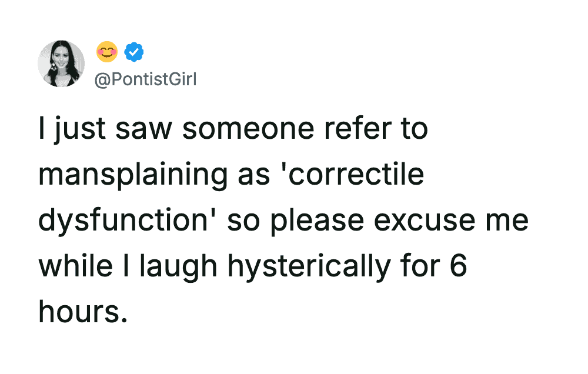Image resolution: width=588 pixels, height=374 pixels.
Task: Click the blue verified badge
Action: [135, 53]
